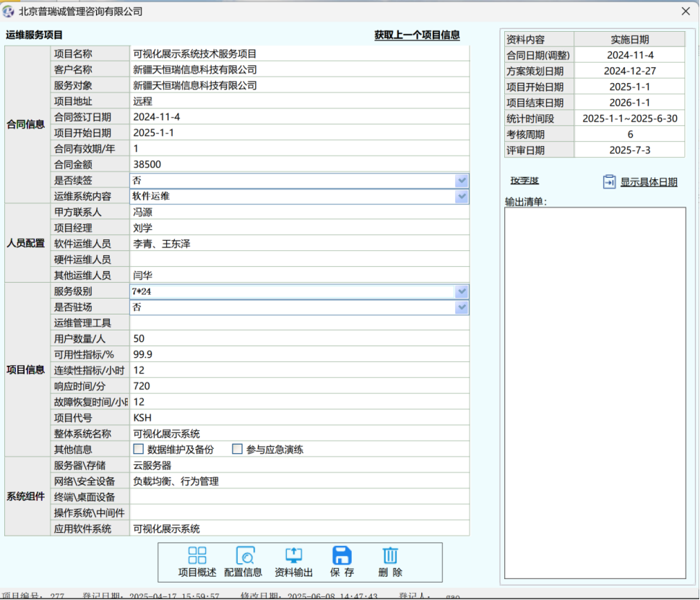Save the record with the 保存 floppy icon

[341, 557]
